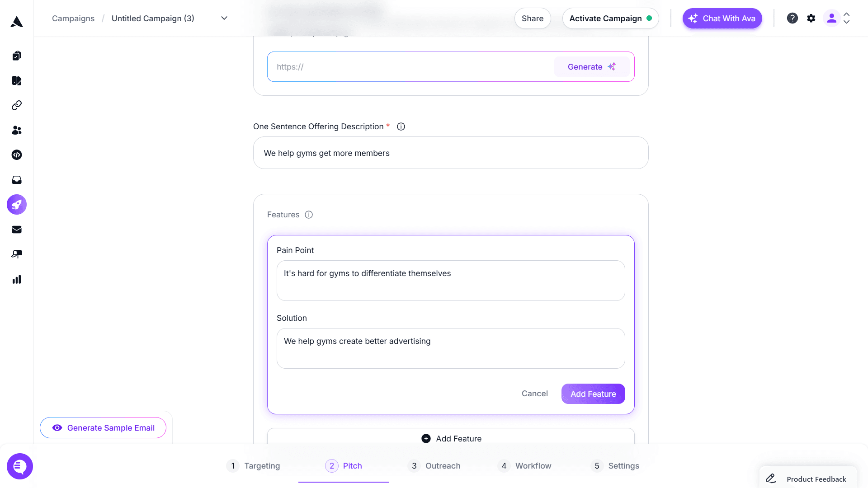The height and width of the screenshot is (488, 868).
Task: Go to the Outreach step tab
Action: [434, 466]
